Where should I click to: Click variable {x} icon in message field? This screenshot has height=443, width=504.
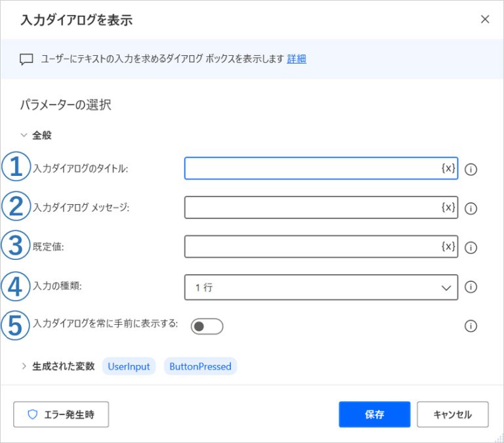448,207
